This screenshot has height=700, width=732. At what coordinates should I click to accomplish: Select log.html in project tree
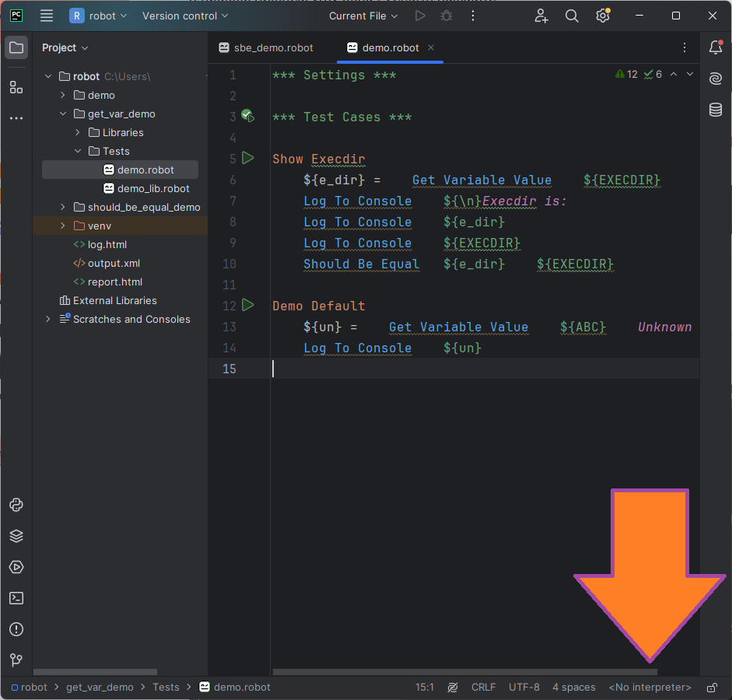click(x=100, y=244)
